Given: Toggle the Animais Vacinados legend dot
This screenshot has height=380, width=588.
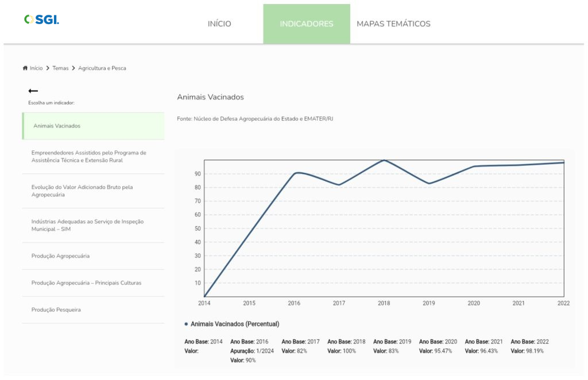Looking at the screenshot, I should (x=186, y=324).
